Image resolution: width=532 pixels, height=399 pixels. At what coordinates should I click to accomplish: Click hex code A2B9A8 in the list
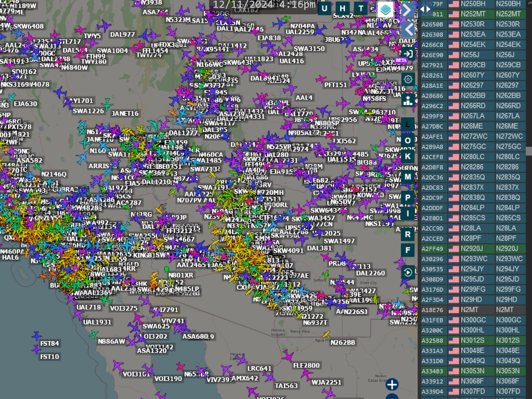tap(432, 147)
